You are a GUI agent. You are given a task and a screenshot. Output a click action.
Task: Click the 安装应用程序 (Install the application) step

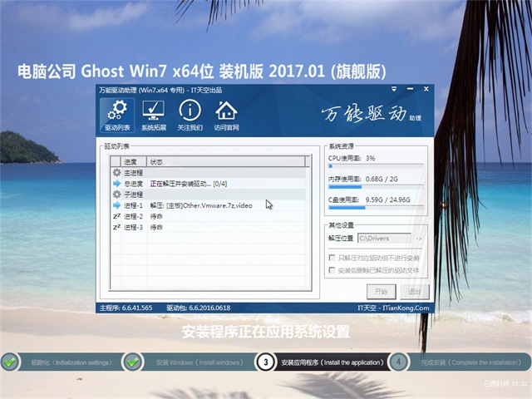[332, 362]
